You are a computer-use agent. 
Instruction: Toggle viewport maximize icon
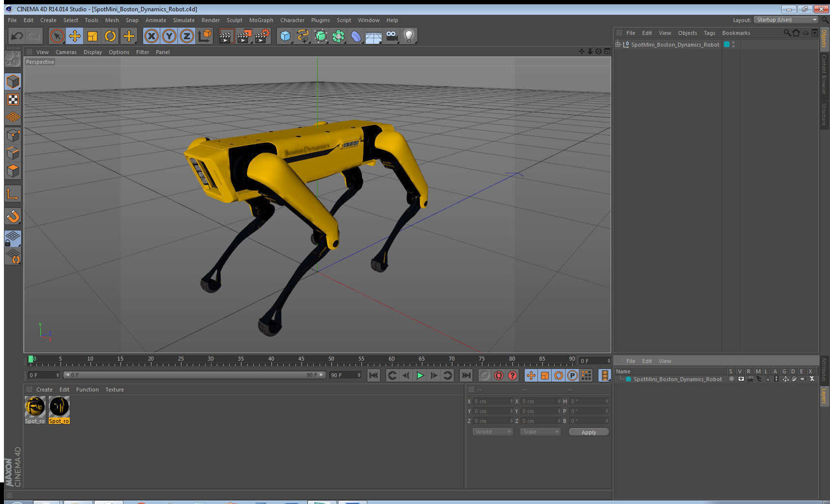pos(607,51)
